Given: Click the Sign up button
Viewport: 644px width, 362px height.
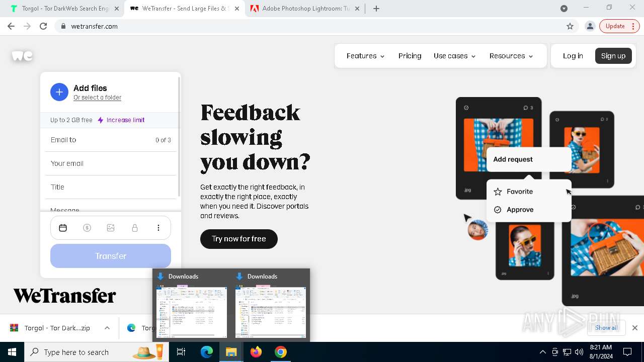Looking at the screenshot, I should tap(613, 56).
